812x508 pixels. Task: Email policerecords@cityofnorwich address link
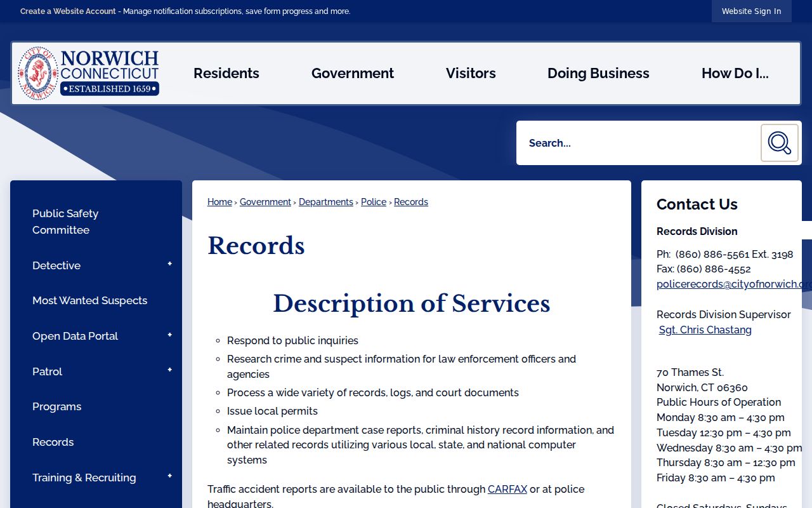click(734, 284)
